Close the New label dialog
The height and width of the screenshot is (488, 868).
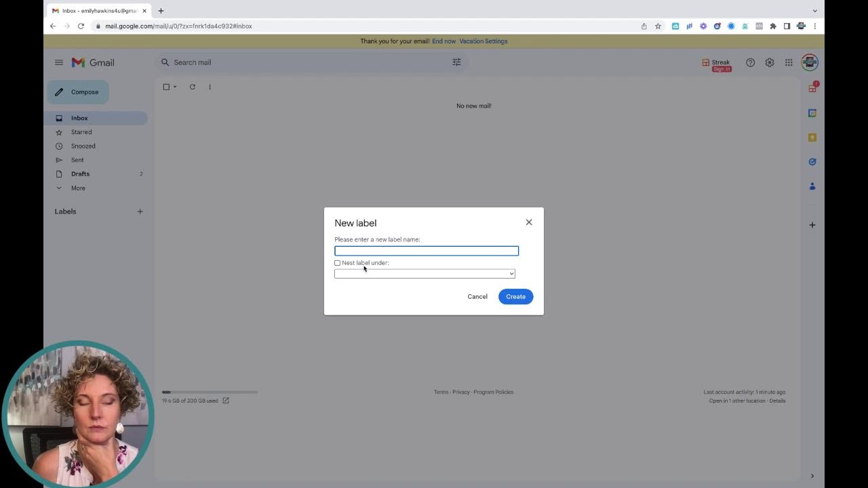[x=529, y=222]
